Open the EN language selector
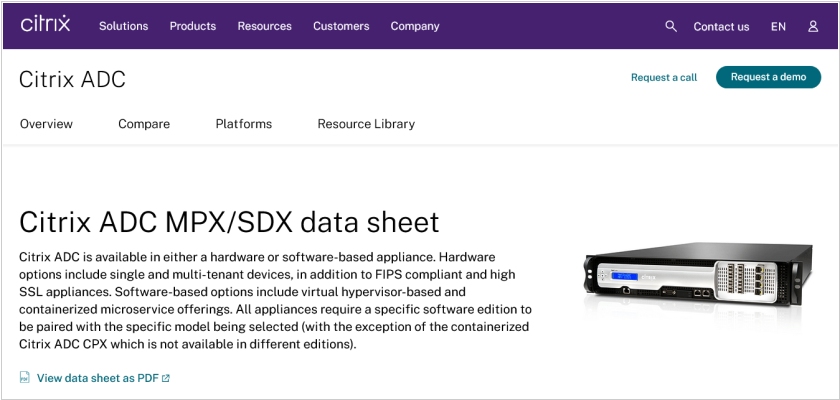840x400 pixels. pos(778,27)
